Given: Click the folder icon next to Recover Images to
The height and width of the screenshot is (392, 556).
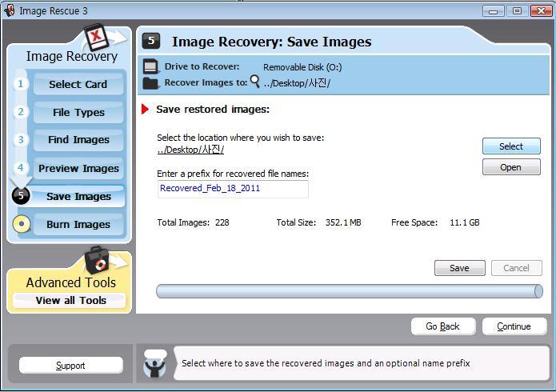Looking at the screenshot, I should tap(150, 83).
